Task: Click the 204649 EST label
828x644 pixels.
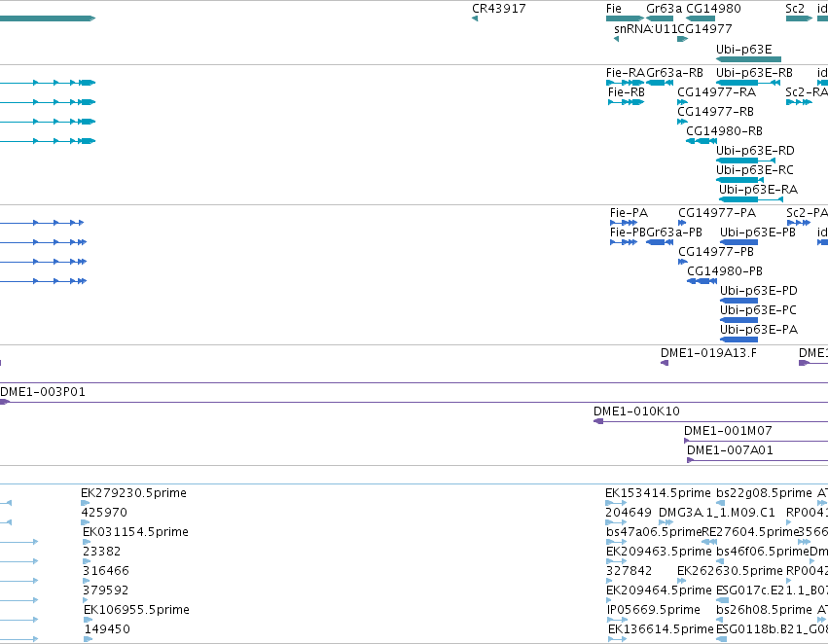Action: point(629,513)
